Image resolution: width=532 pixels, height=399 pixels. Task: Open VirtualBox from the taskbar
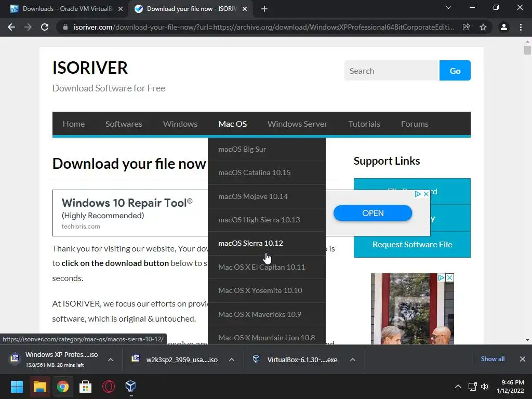(x=130, y=387)
